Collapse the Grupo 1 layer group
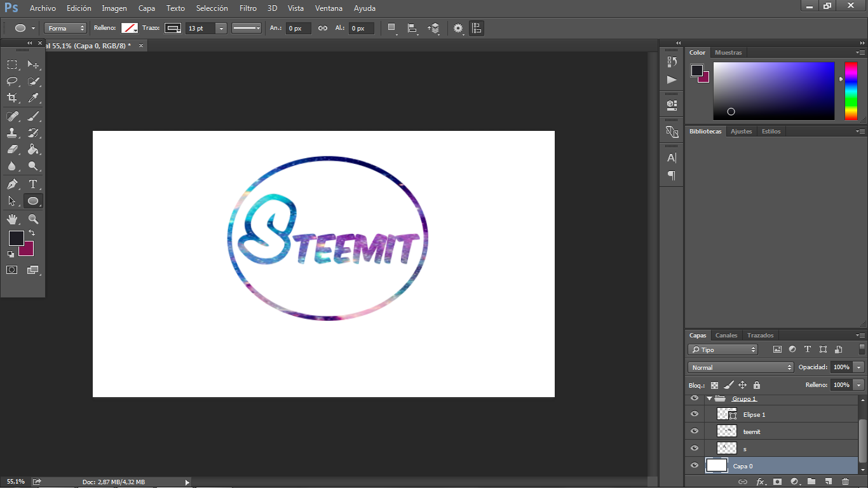This screenshot has width=868, height=488. [x=709, y=399]
